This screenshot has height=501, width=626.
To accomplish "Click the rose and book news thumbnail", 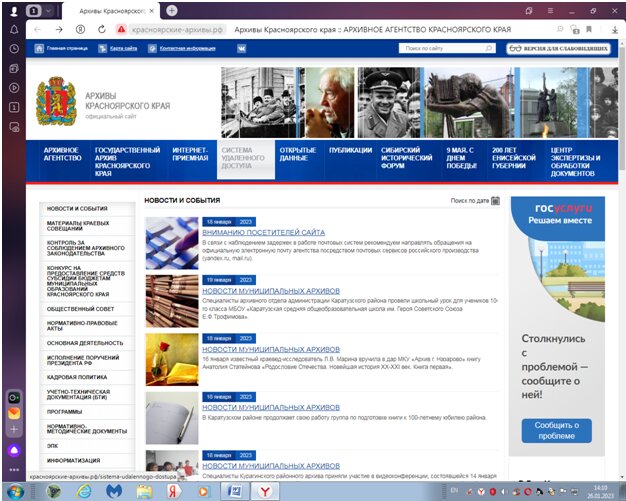I will pos(172,359).
